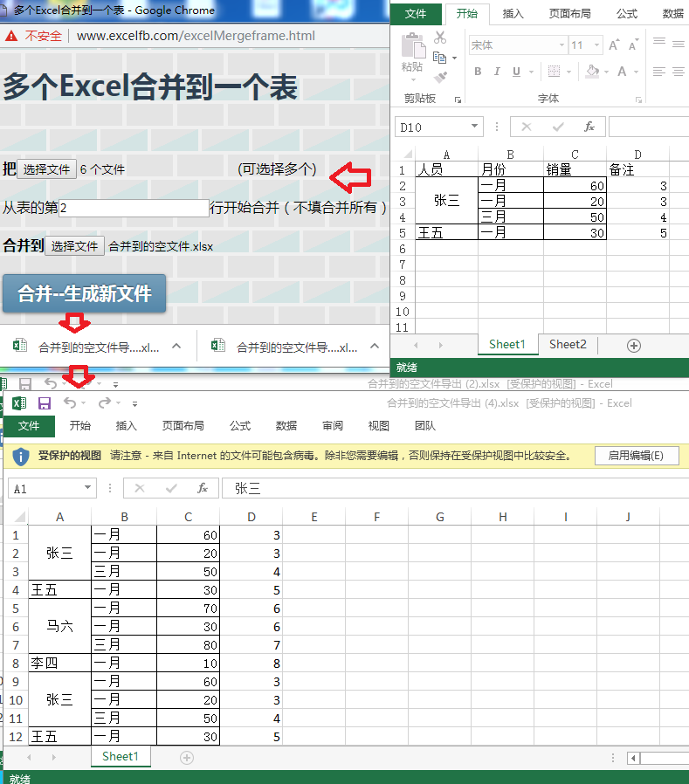Image resolution: width=689 pixels, height=784 pixels.
Task: Click Redo in the 导出 (4).xlsx quick access toolbar
Action: click(x=105, y=403)
